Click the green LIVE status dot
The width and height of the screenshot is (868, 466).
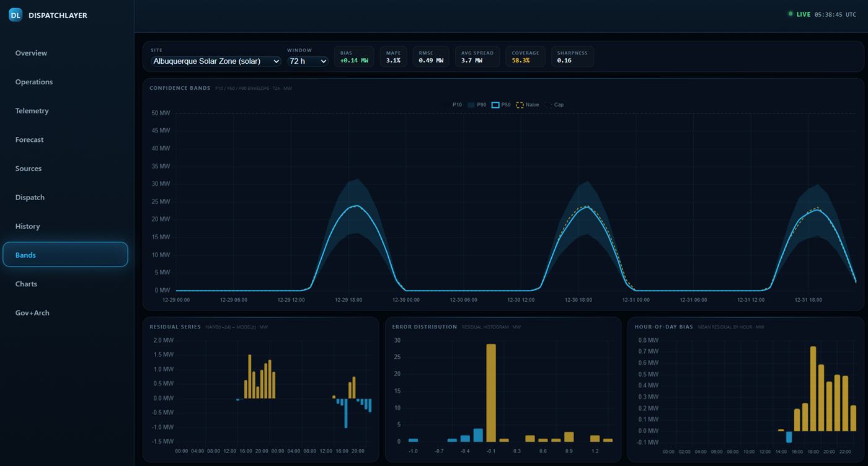pos(790,14)
